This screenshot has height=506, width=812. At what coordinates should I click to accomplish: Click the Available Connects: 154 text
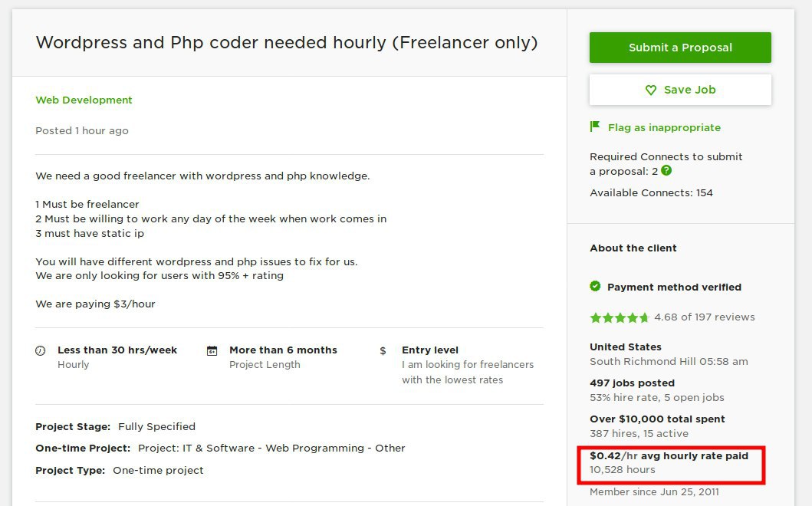651,192
